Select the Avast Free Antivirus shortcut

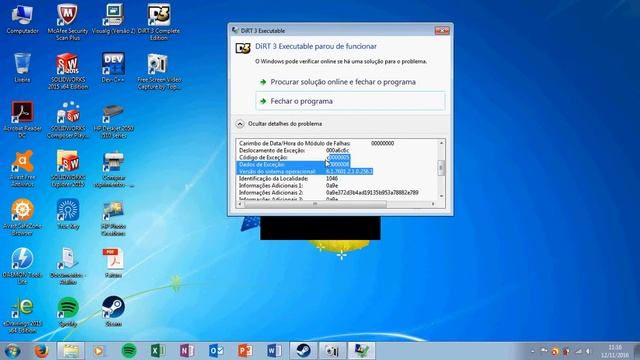22,169
